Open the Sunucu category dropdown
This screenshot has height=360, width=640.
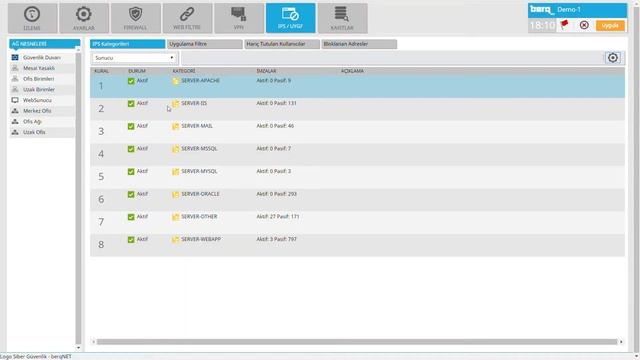point(135,58)
